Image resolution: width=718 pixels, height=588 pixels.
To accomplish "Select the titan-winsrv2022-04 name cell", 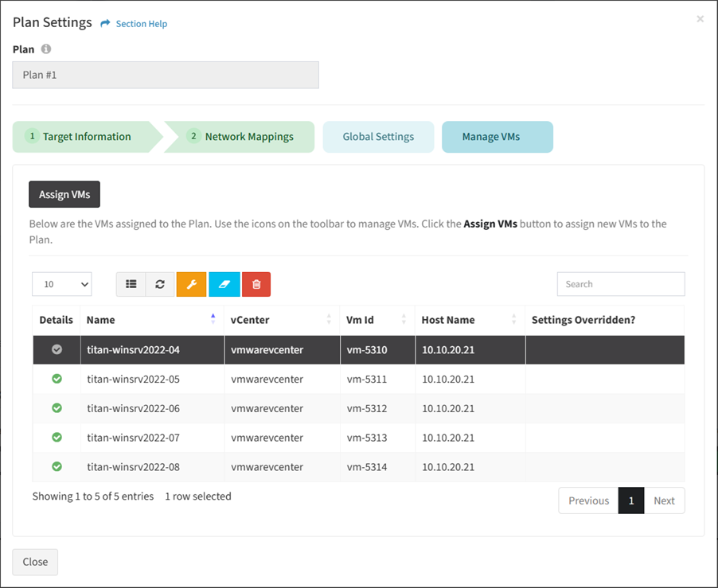I will click(x=152, y=349).
